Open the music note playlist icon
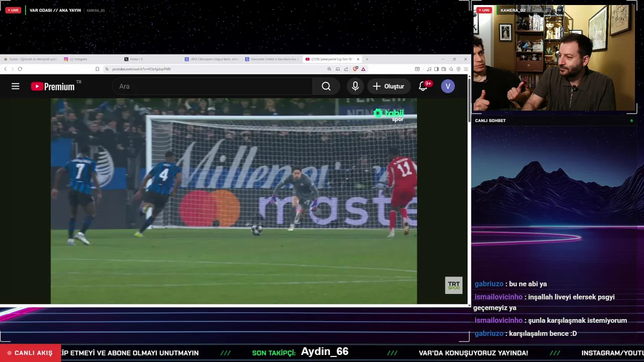The width and height of the screenshot is (644, 362). click(x=430, y=69)
